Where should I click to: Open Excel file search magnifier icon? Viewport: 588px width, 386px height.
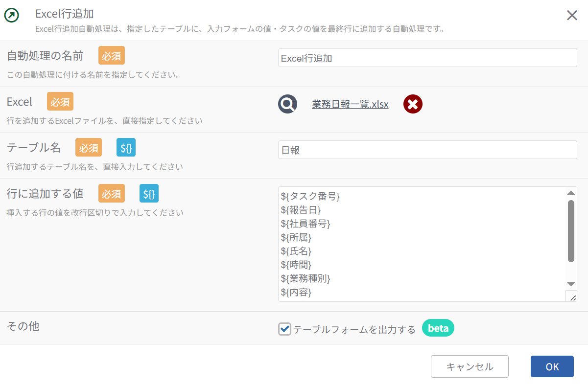[x=288, y=104]
